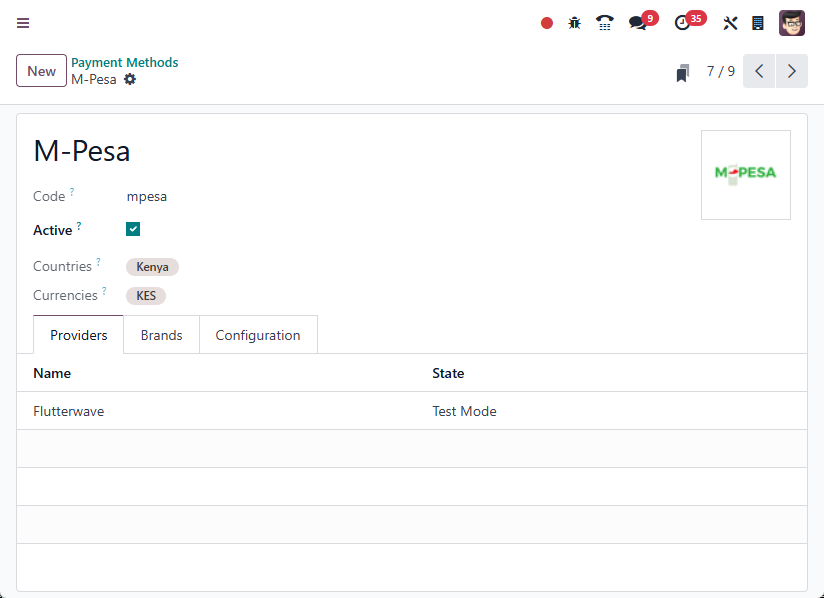This screenshot has width=824, height=598.
Task: Click the red recording dot icon
Action: [x=547, y=23]
